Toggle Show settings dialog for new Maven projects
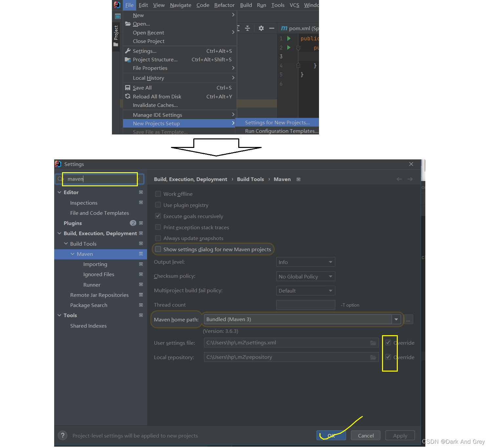The width and height of the screenshot is (490, 448). (x=158, y=249)
